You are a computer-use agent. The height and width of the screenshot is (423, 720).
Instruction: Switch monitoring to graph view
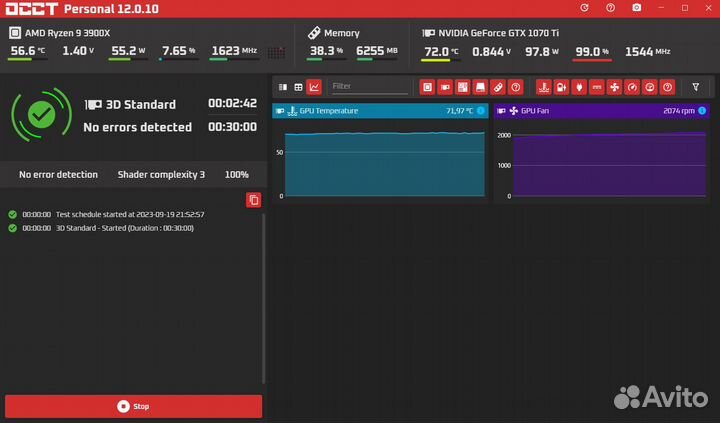[314, 87]
